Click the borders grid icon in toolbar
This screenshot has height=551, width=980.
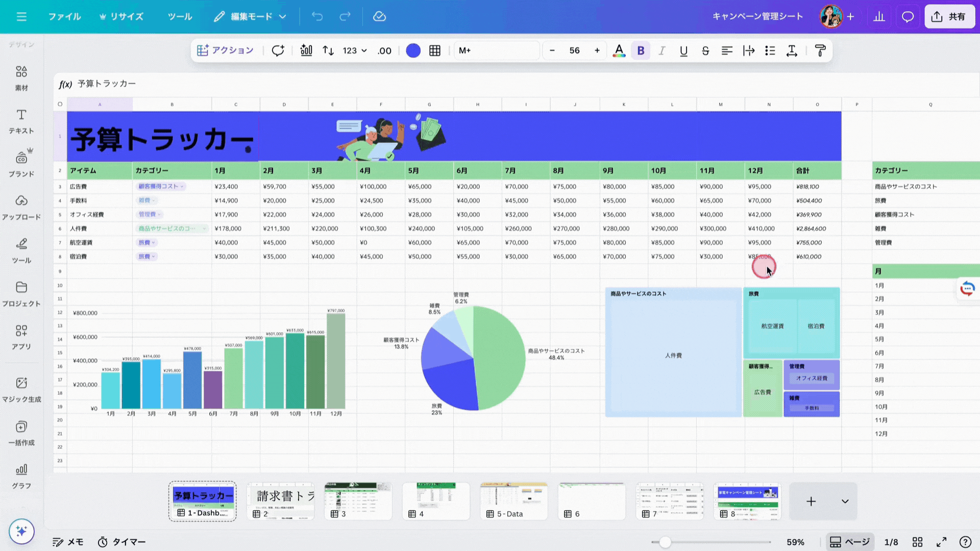(435, 51)
